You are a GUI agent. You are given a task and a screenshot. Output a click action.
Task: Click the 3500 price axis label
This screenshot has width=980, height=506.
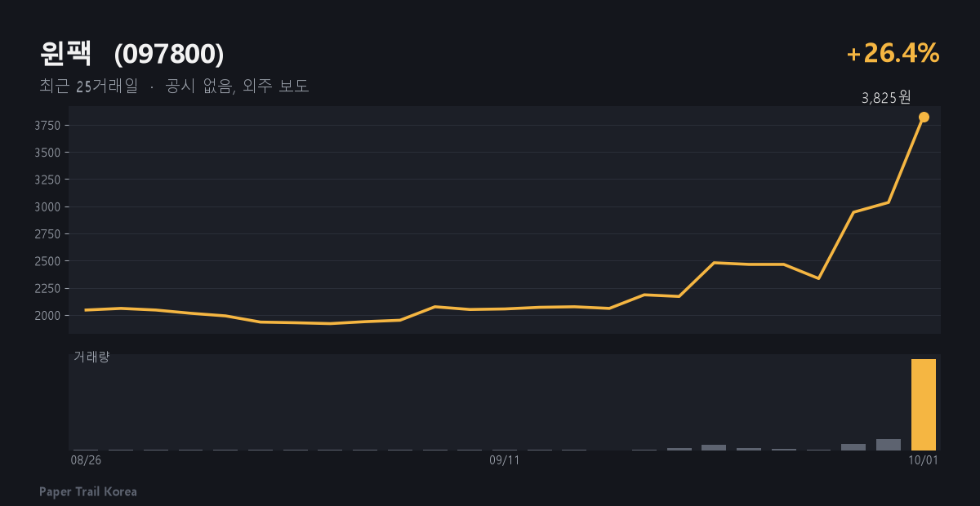[x=47, y=153]
